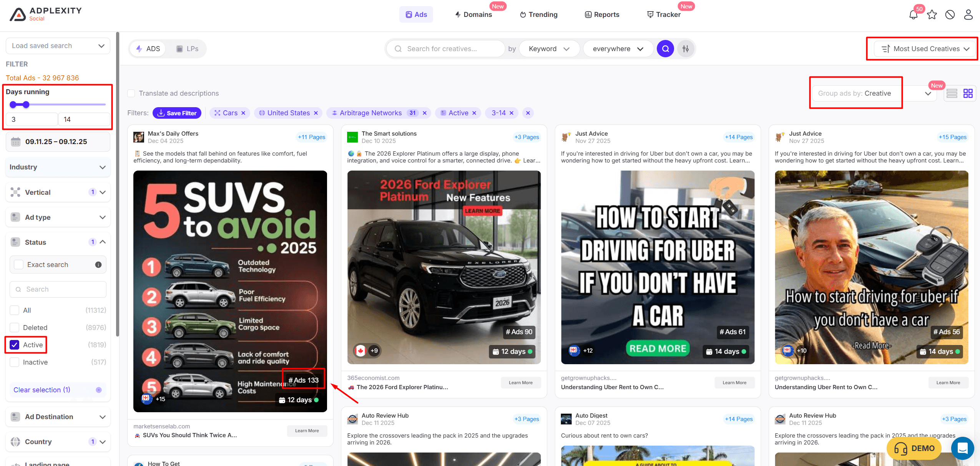Click the blocked list circle icon
Image resolution: width=980 pixels, height=466 pixels.
pyautogui.click(x=950, y=15)
